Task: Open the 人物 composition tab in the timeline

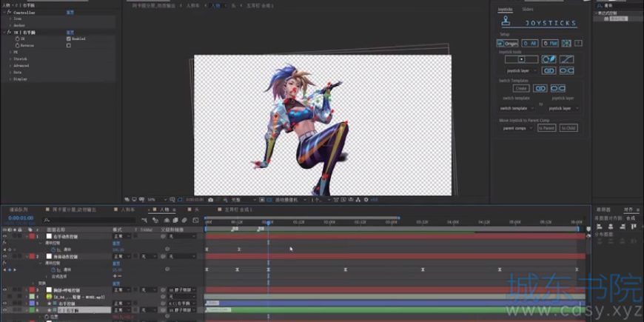Action: tap(164, 209)
